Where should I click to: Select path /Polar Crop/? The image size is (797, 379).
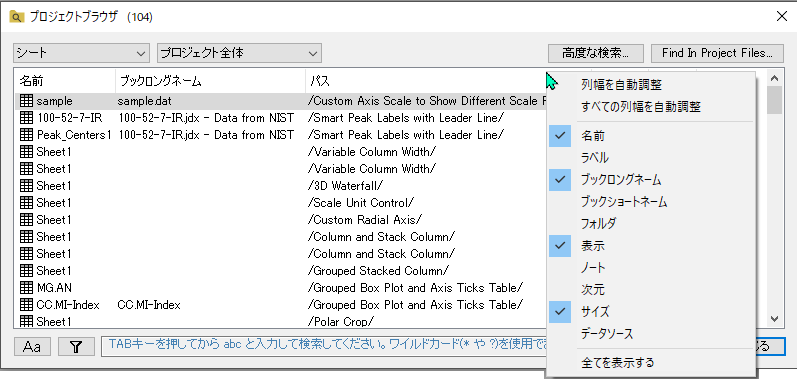tap(341, 322)
